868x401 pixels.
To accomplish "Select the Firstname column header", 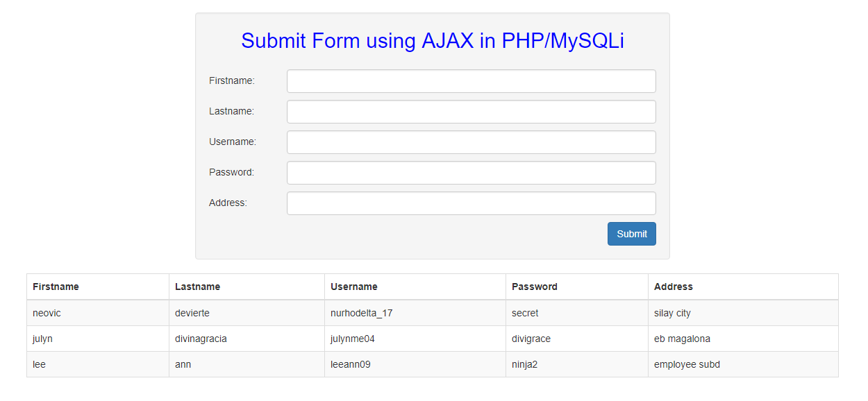I will (56, 287).
